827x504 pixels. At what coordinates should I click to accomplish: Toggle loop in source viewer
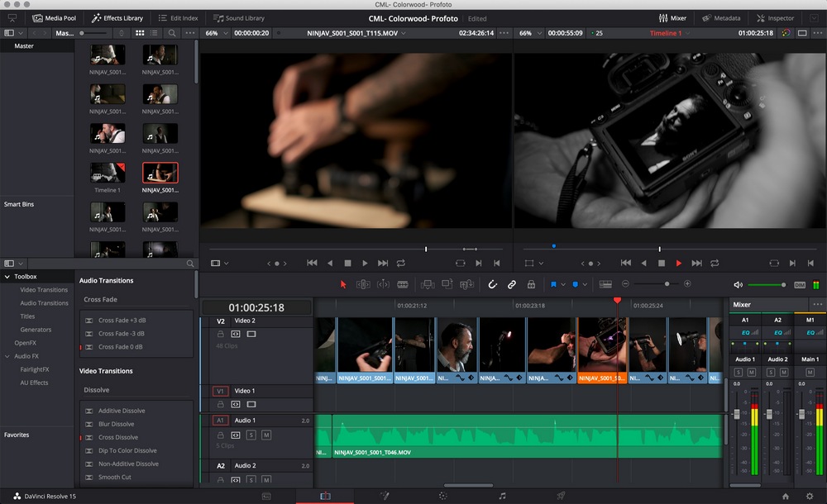401,263
